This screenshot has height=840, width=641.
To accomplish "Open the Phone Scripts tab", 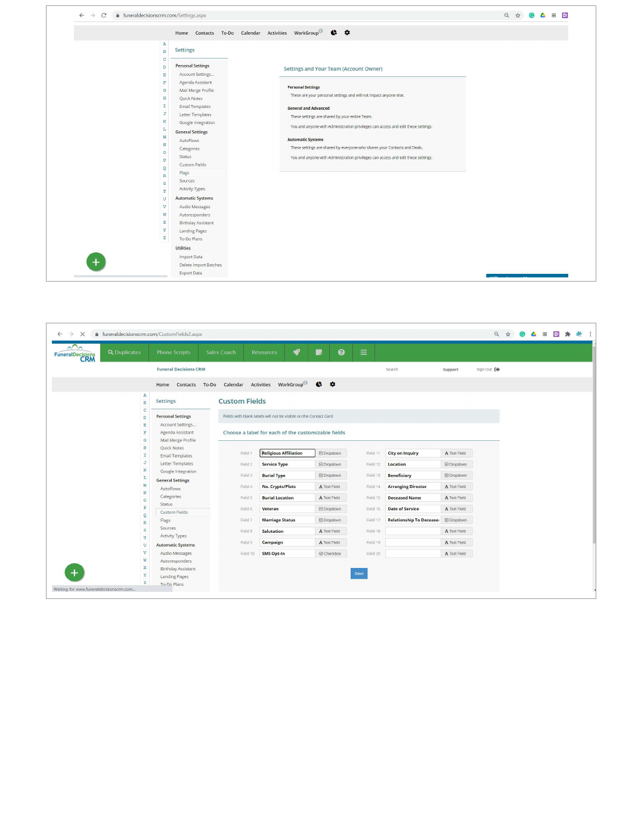I will (174, 353).
